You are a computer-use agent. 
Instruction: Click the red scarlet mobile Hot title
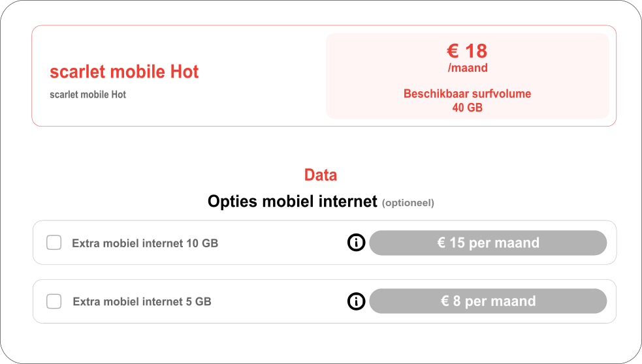tap(124, 72)
